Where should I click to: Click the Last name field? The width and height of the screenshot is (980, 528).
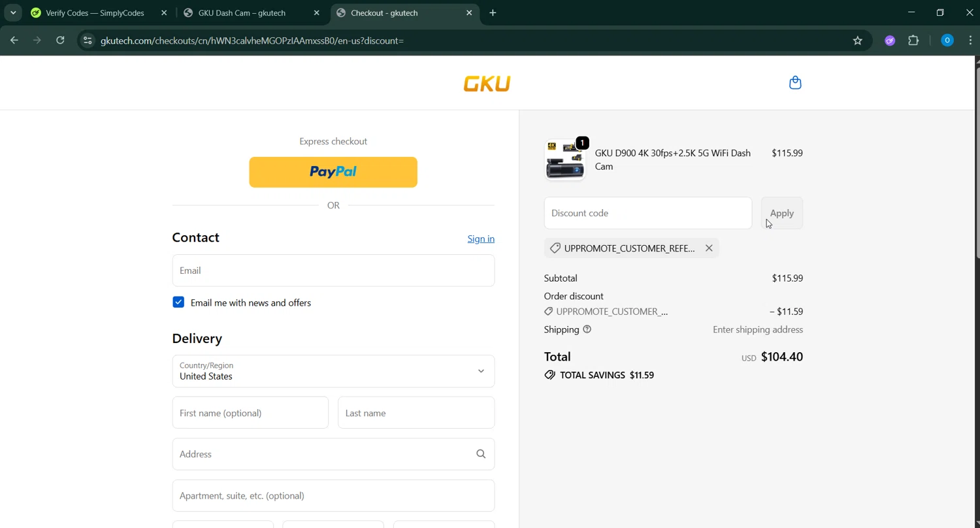coord(416,413)
